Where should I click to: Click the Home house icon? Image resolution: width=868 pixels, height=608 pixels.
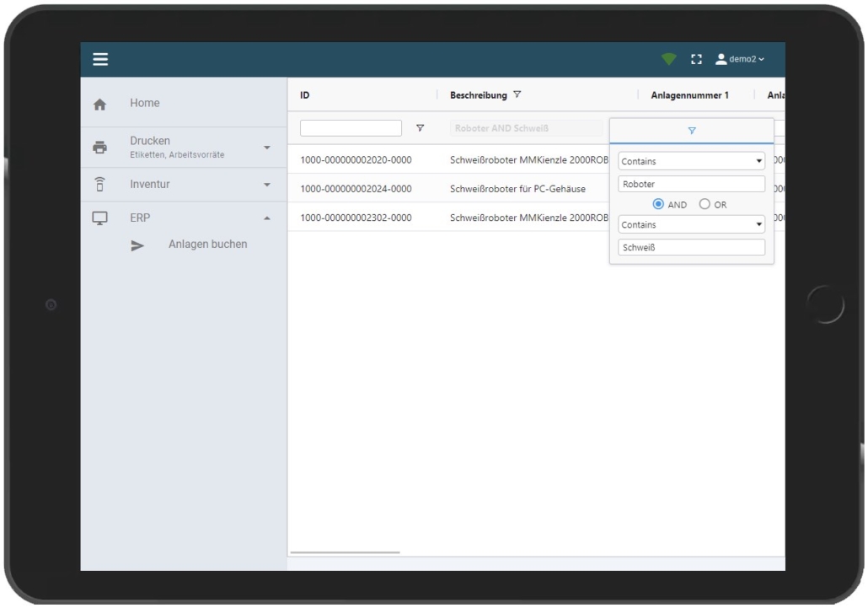[99, 105]
